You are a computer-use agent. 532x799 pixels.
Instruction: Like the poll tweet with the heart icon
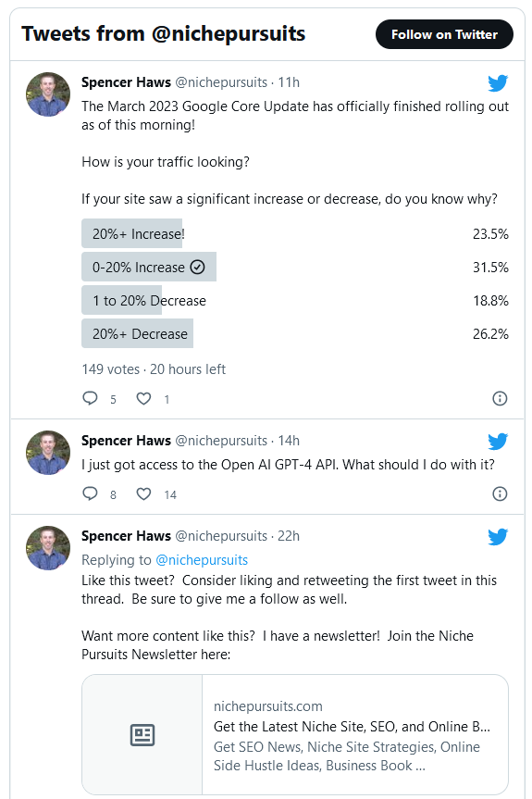pyautogui.click(x=143, y=398)
